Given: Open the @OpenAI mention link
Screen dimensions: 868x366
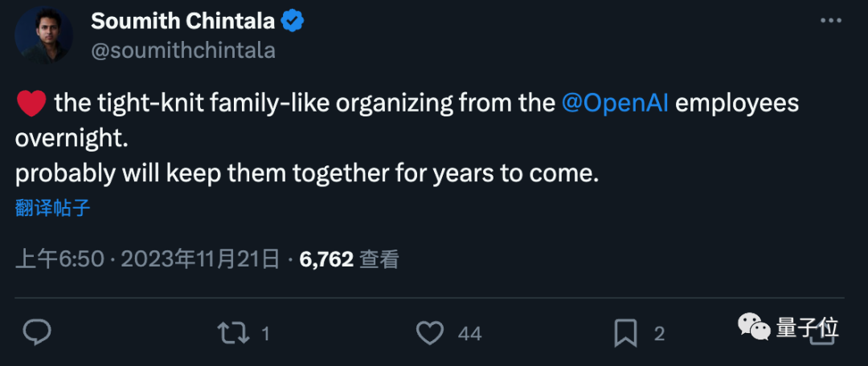Looking at the screenshot, I should pyautogui.click(x=615, y=103).
